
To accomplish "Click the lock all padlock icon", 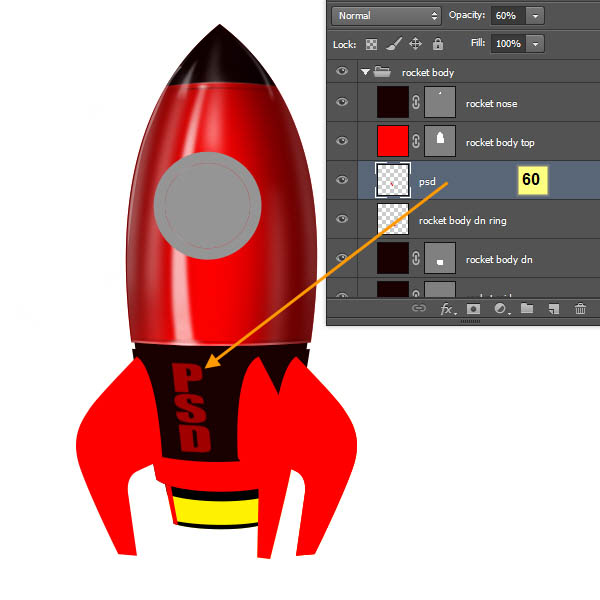I will [x=438, y=44].
